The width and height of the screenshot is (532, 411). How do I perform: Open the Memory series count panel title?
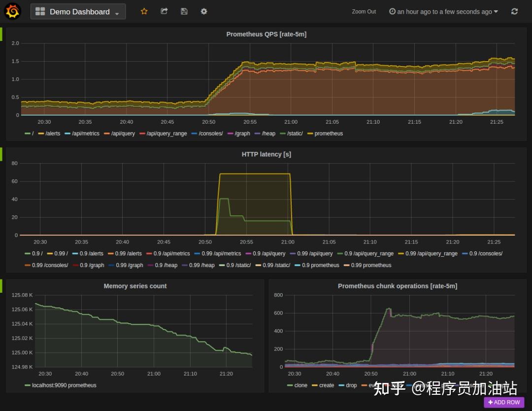[x=135, y=286]
